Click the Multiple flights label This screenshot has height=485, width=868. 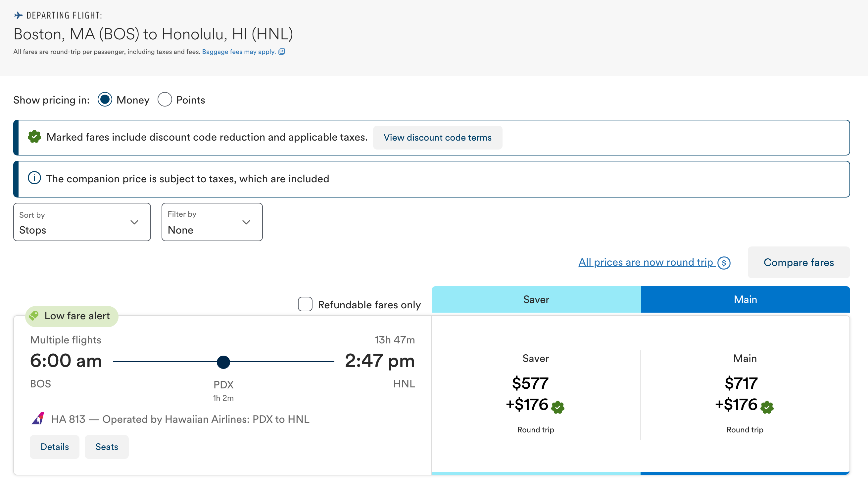point(66,340)
